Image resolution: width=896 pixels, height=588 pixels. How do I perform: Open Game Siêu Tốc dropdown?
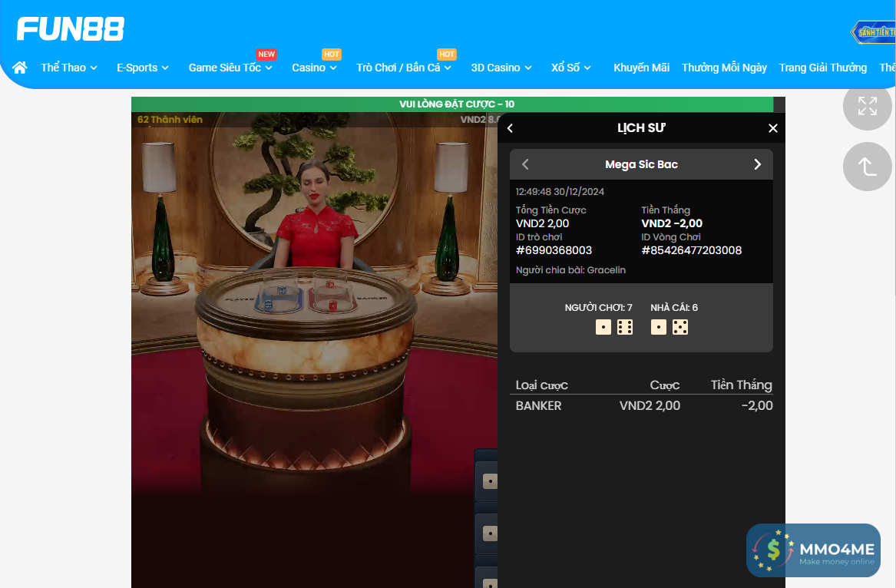point(230,68)
